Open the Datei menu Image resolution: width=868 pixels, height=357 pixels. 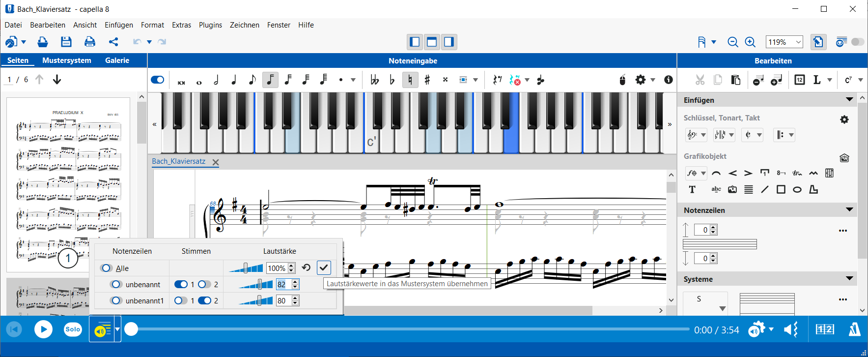[x=13, y=25]
